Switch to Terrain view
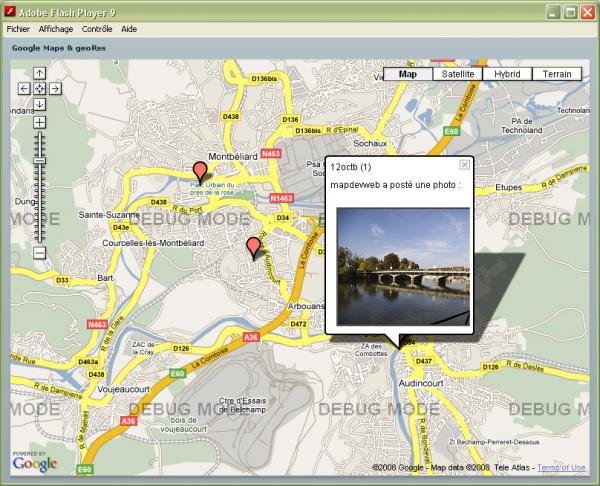 coord(557,74)
